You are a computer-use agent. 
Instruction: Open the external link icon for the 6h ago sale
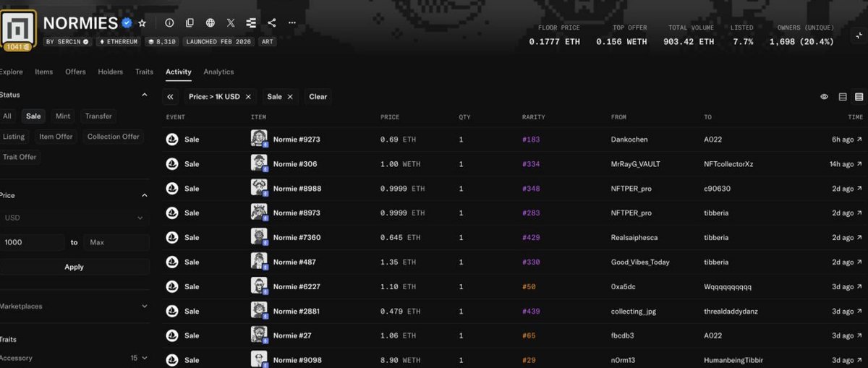pyautogui.click(x=860, y=140)
